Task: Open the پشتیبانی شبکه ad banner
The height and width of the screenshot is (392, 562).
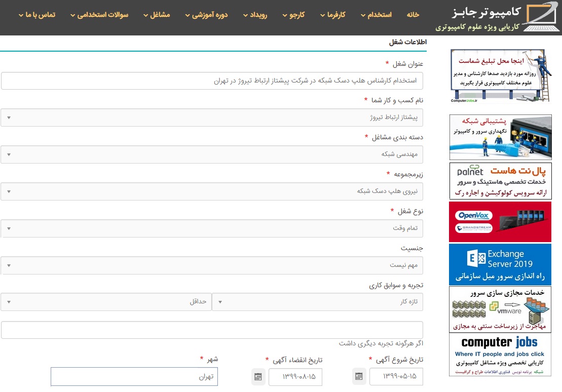Action: click(501, 137)
